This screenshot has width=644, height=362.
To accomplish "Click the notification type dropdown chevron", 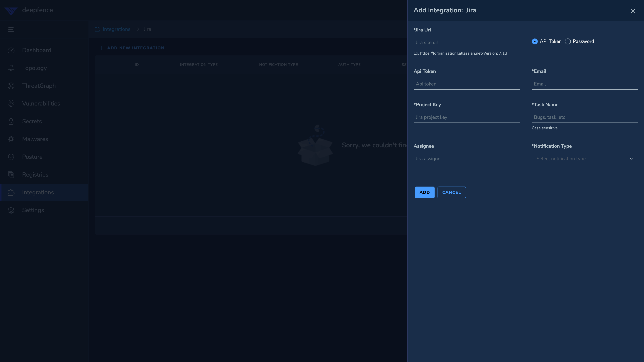I will click(x=631, y=159).
